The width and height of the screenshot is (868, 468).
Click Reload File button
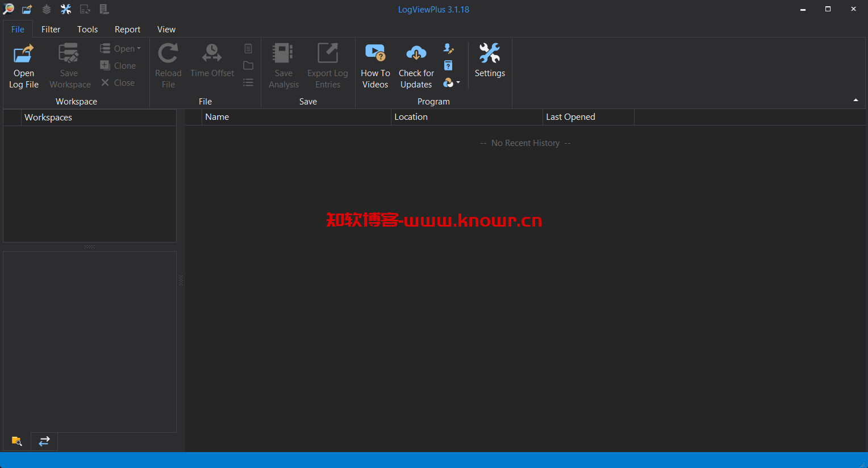tap(168, 66)
